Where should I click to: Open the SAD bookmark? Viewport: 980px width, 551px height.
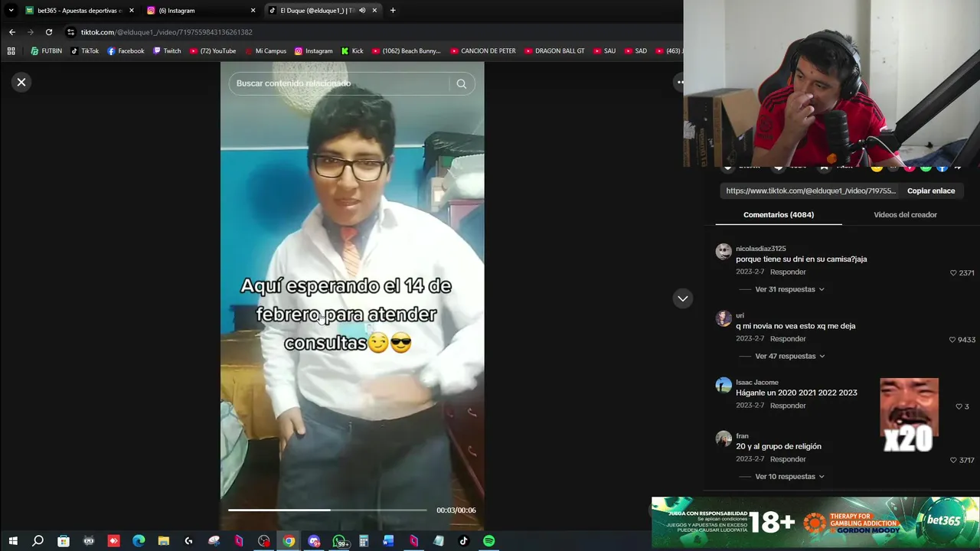click(635, 51)
